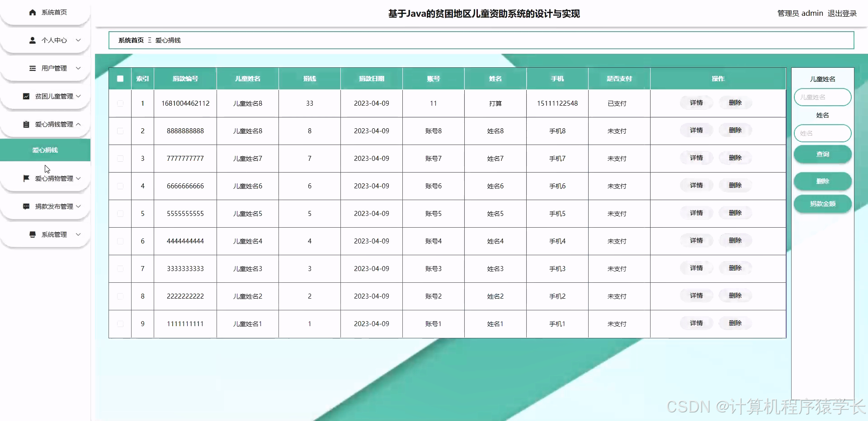
Task: Click the message icon beside 捐款发布管理
Action: (26, 206)
